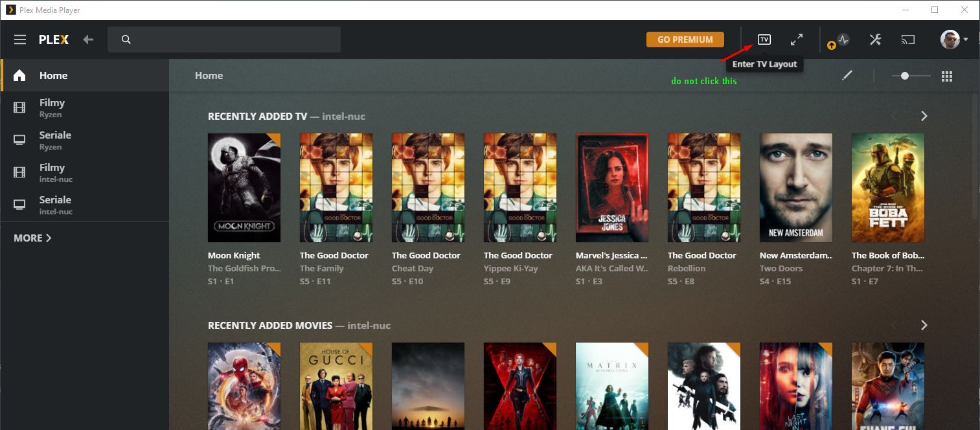This screenshot has height=430, width=980.
Task: Click the grid view icon
Action: coord(947,76)
